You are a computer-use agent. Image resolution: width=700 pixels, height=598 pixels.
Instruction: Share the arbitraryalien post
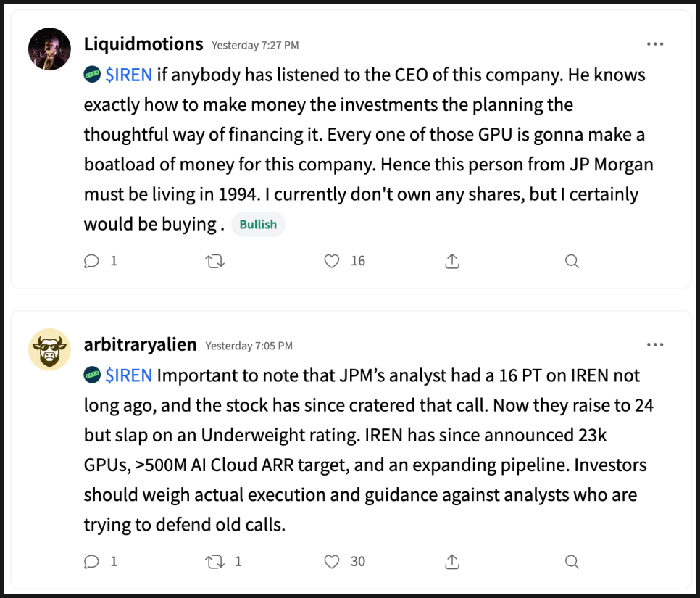click(x=452, y=561)
